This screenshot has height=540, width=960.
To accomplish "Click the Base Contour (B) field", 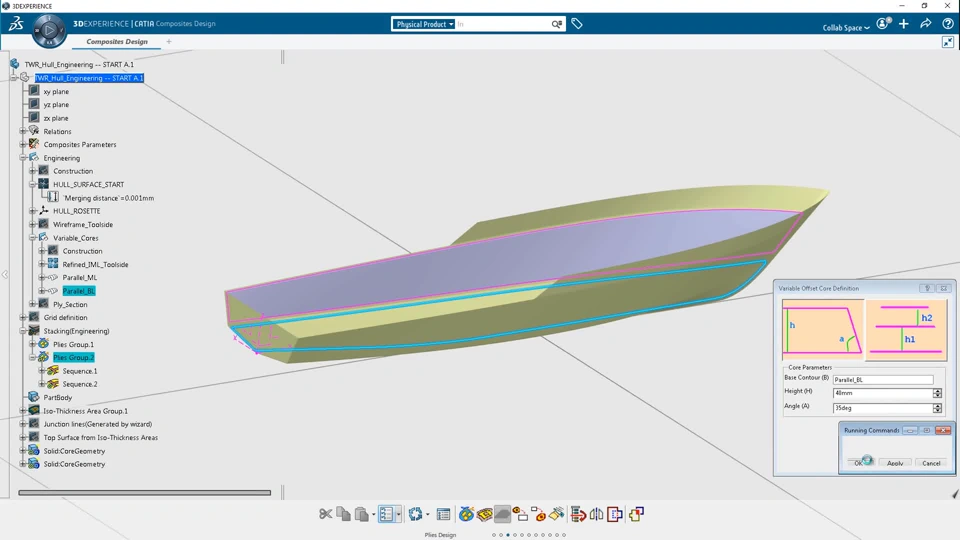I will pos(883,380).
